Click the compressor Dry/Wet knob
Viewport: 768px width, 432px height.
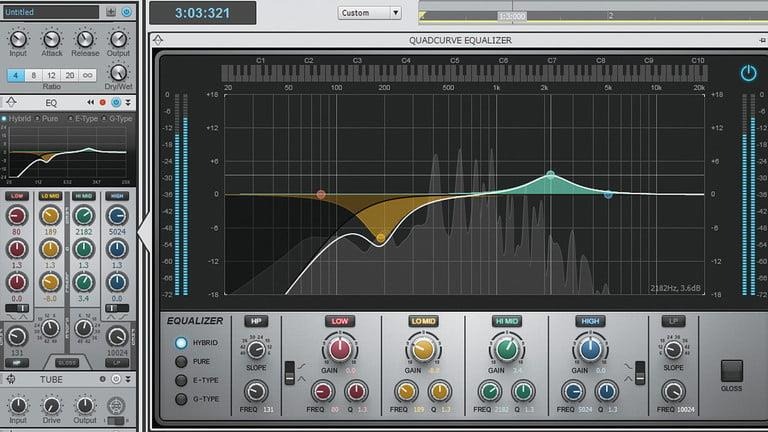(118, 73)
